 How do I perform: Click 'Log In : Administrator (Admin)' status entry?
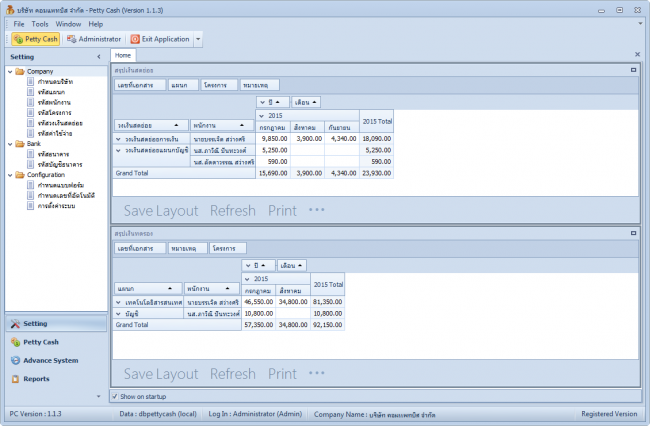tap(255, 414)
